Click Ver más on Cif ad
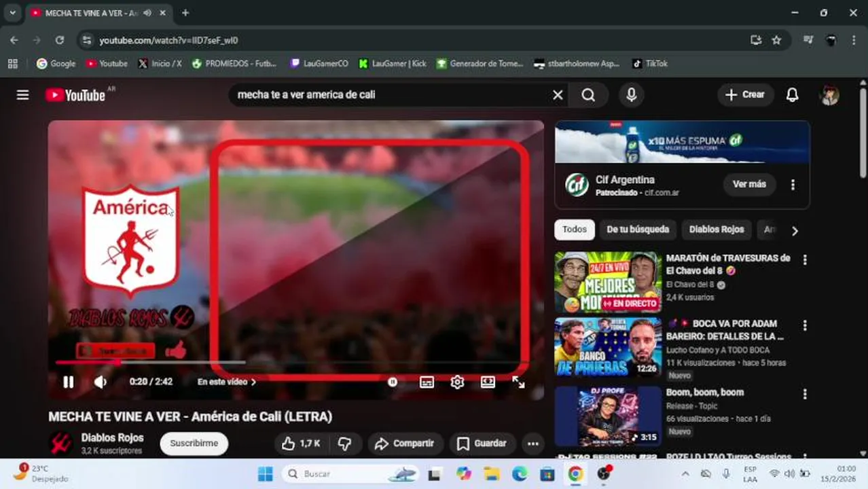868x489 pixels. pyautogui.click(x=749, y=184)
